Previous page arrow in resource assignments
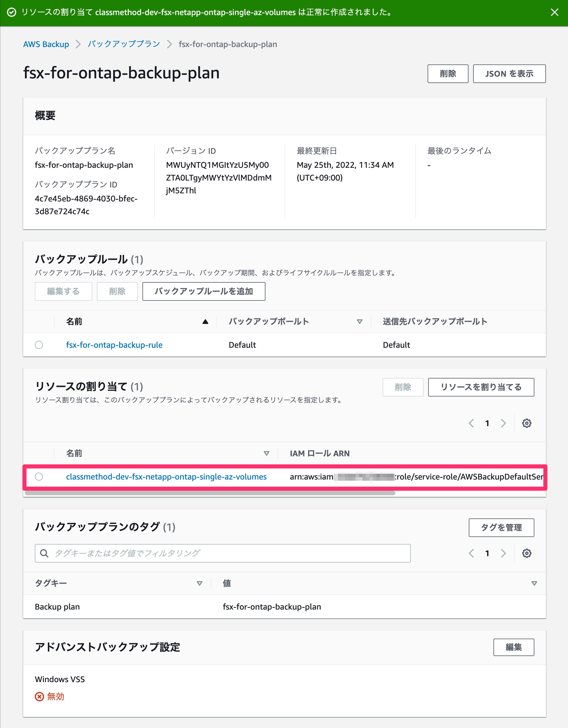The width and height of the screenshot is (568, 728). [x=471, y=423]
